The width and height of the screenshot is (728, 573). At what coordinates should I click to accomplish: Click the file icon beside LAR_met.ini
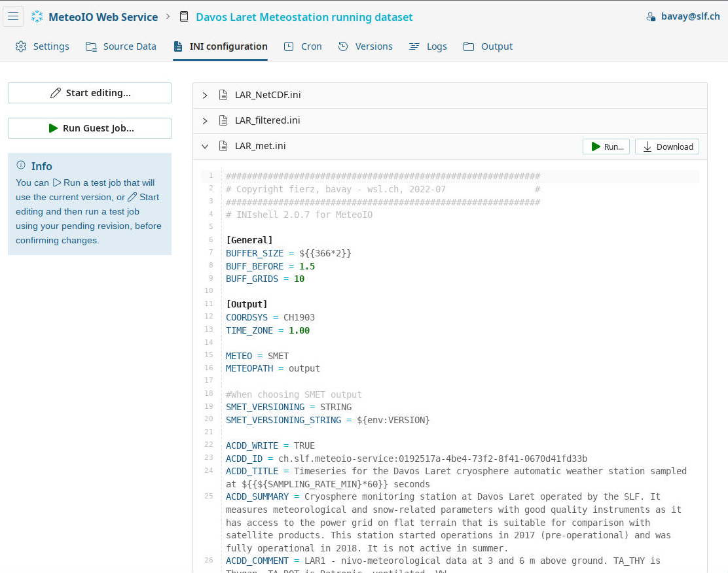[223, 147]
